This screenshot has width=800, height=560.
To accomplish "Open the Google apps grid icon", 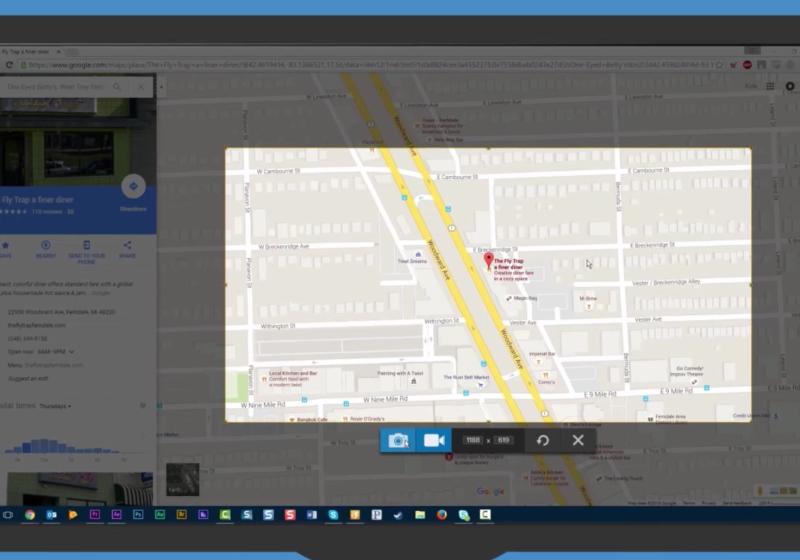I will click(x=770, y=87).
